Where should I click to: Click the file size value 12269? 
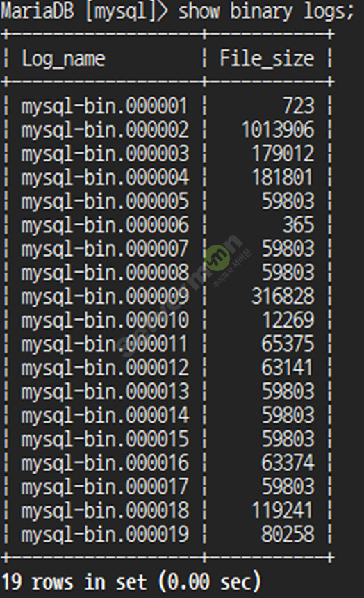point(288,320)
